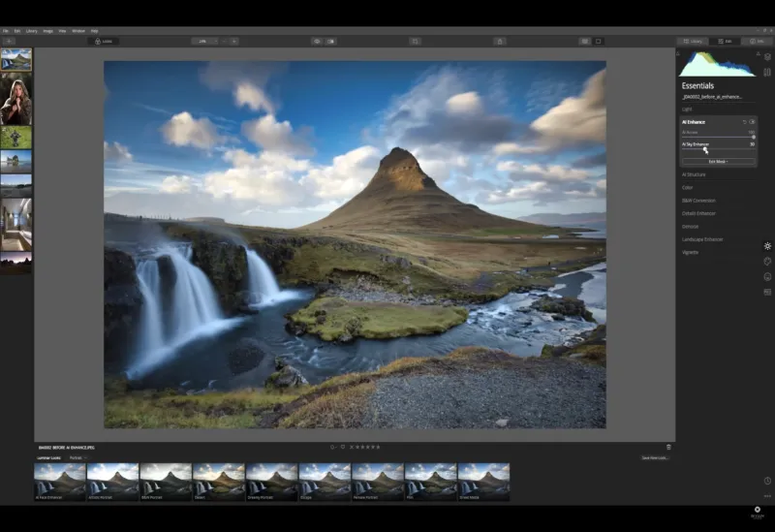The height and width of the screenshot is (532, 775).
Task: Reset the AI Enhance tool
Action: (744, 122)
